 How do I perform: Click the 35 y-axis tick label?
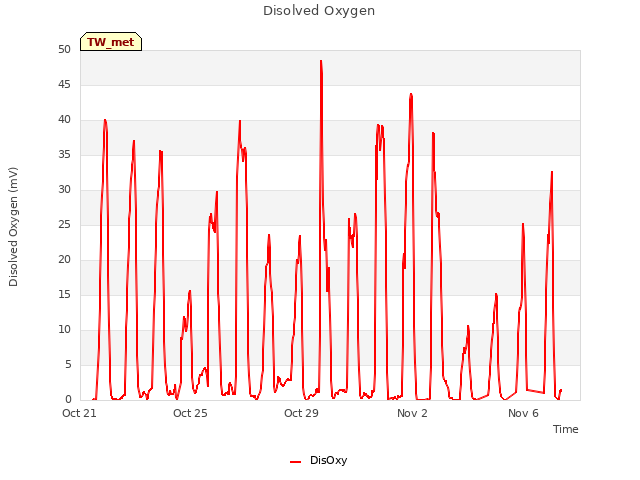point(64,155)
